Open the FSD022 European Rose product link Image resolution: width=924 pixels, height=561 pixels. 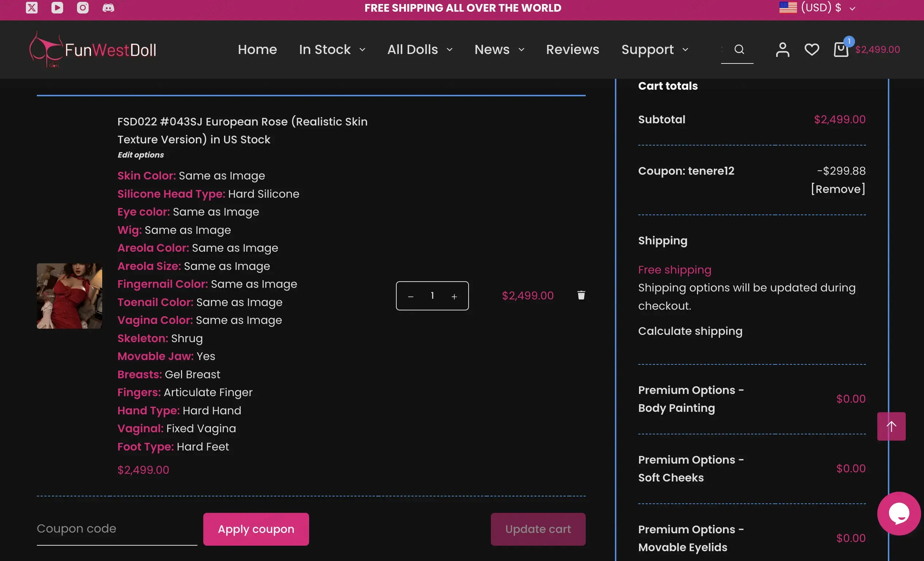(242, 131)
